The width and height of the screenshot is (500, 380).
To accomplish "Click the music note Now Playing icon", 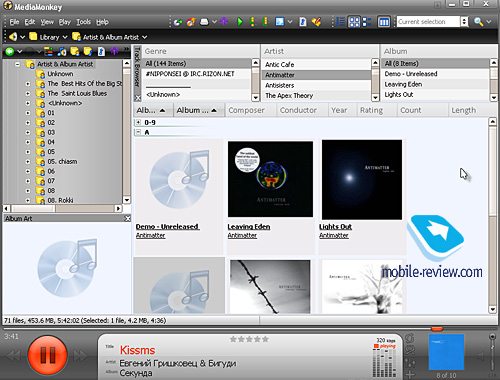I will (x=62, y=52).
